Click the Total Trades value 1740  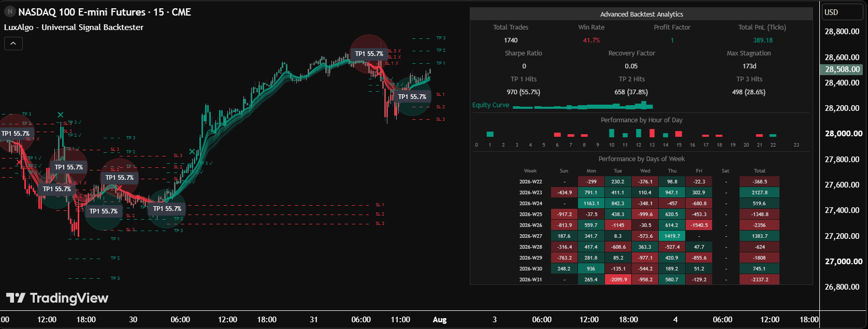[511, 40]
